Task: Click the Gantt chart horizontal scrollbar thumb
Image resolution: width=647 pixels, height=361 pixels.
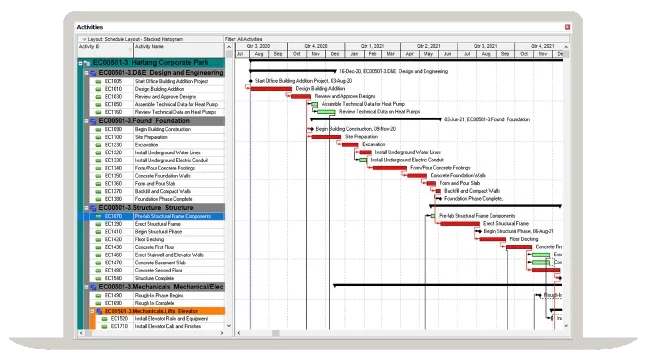Action: (x=276, y=333)
